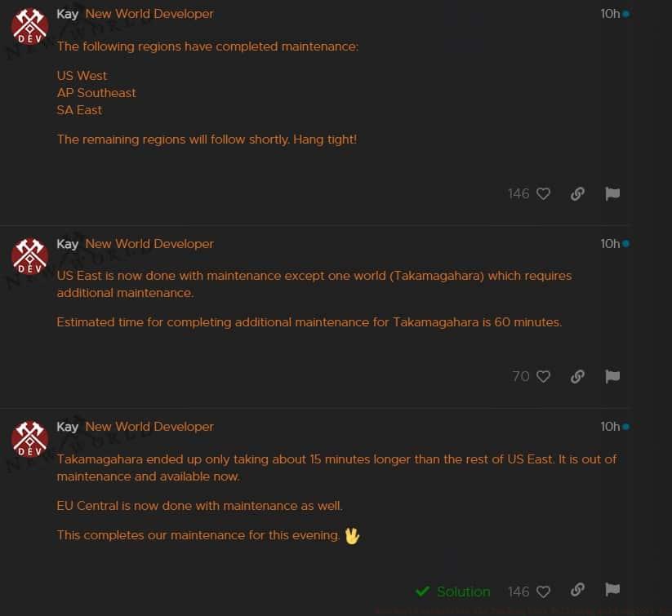The width and height of the screenshot is (672, 616).
Task: Show who liked the 70-likes post
Action: (x=521, y=377)
